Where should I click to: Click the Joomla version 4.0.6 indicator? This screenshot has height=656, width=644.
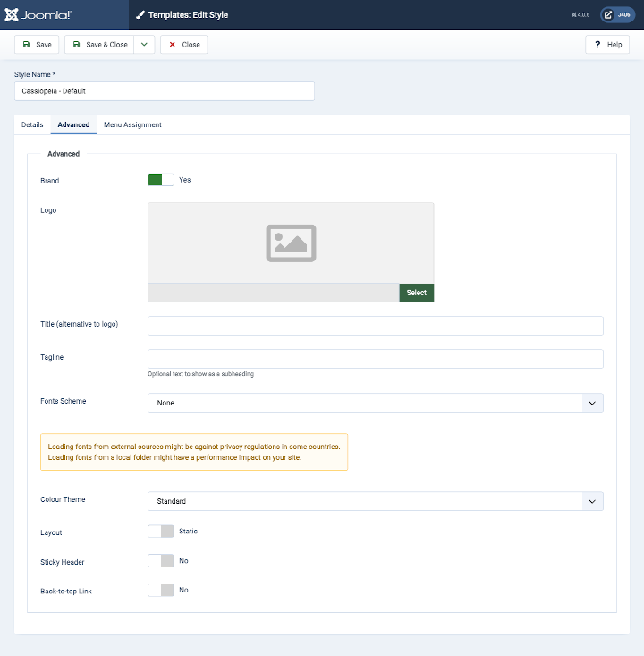[x=580, y=15]
